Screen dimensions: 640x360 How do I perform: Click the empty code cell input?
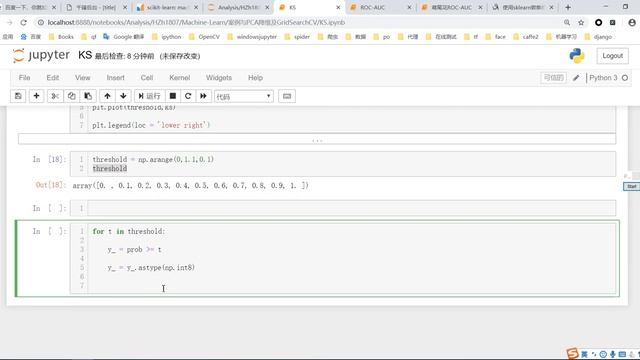click(x=351, y=208)
